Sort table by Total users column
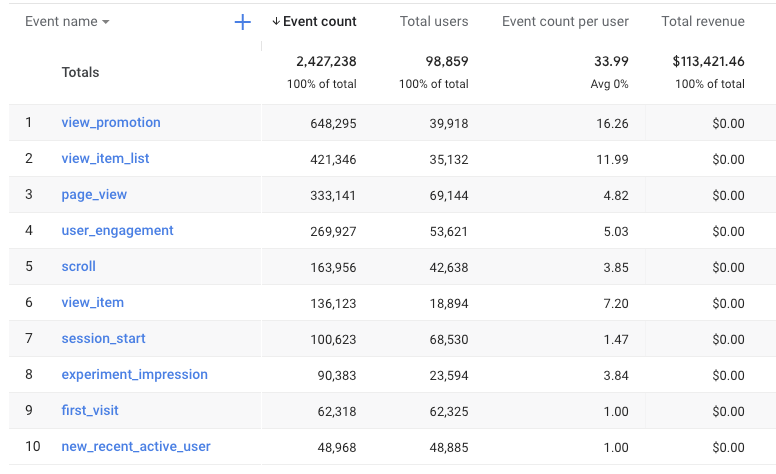The width and height of the screenshot is (776, 474). [x=435, y=22]
